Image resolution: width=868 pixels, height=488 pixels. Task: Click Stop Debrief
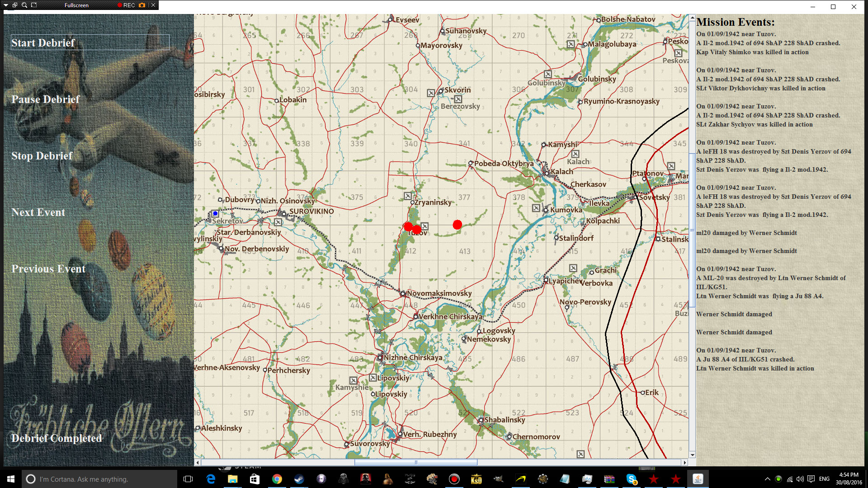point(42,156)
